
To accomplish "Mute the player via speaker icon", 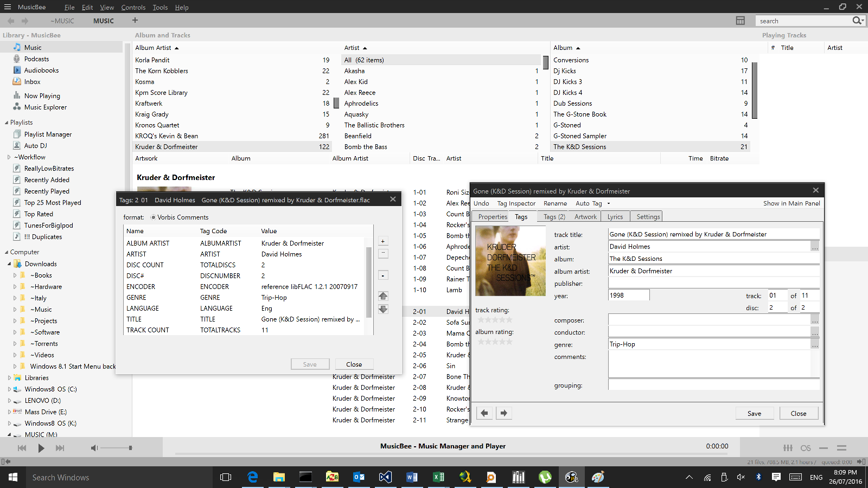I will pos(94,448).
